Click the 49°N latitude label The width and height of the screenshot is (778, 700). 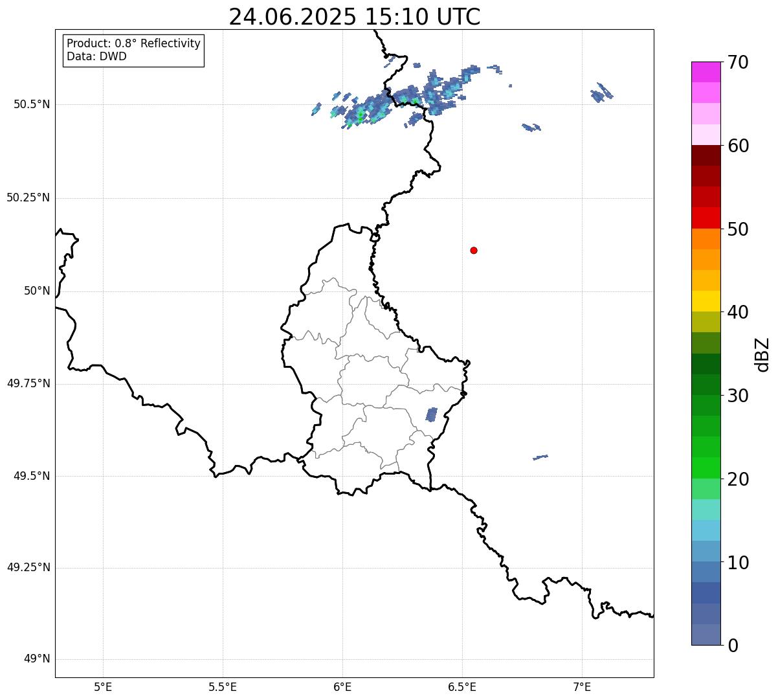point(37,659)
